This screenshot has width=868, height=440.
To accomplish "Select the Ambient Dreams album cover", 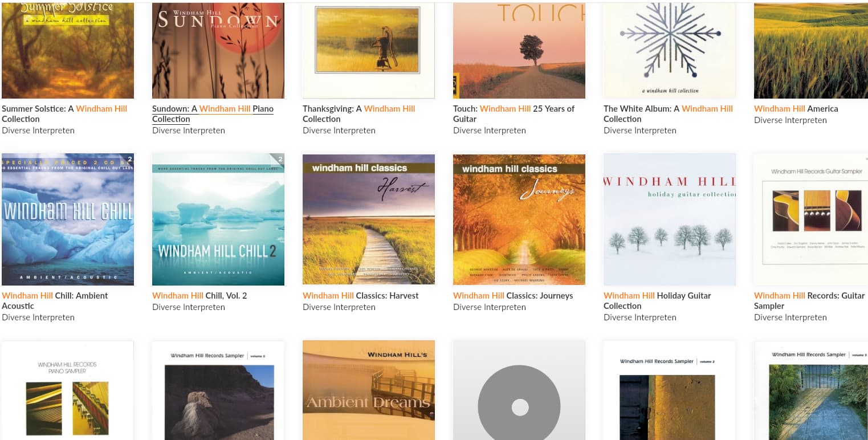I will click(369, 390).
